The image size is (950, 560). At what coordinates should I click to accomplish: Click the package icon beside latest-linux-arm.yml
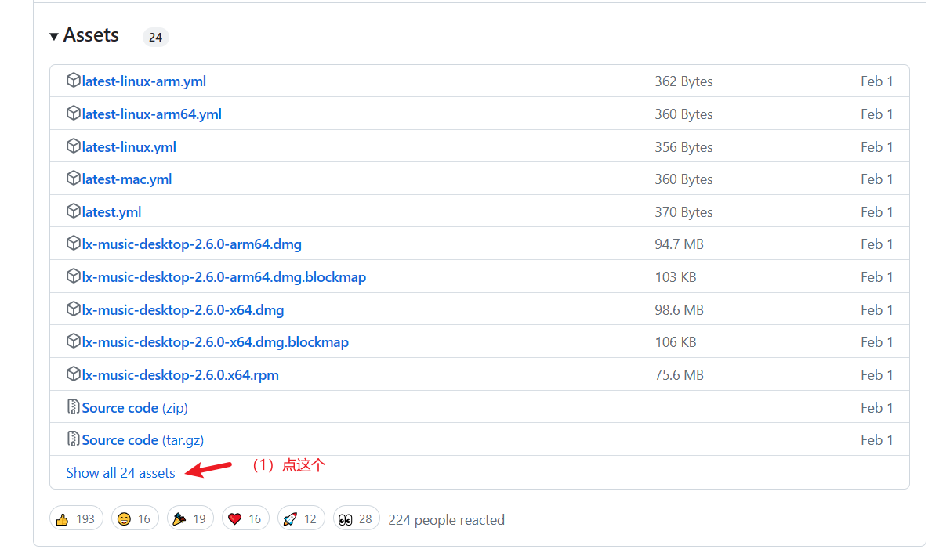coord(74,81)
